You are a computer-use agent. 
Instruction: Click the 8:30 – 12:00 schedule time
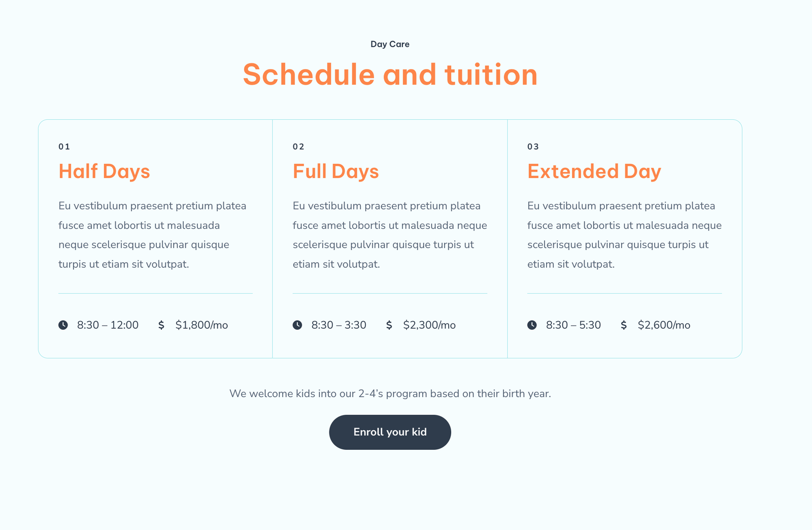(x=108, y=325)
